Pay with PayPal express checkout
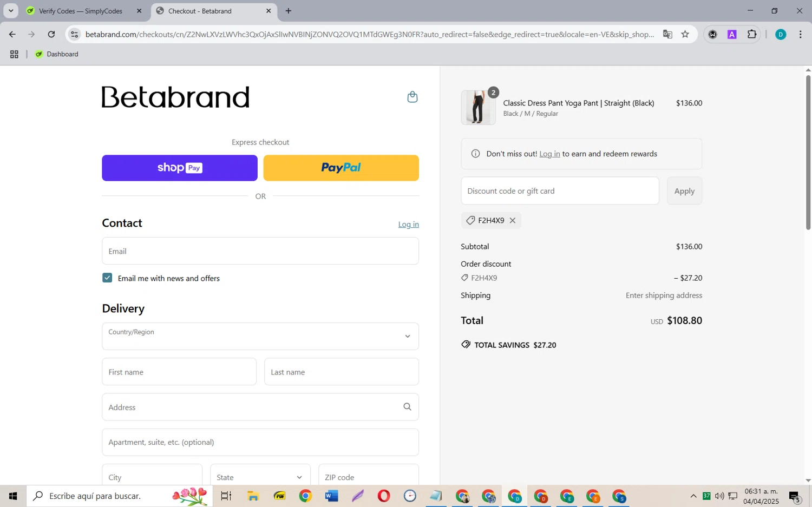812x507 pixels. pyautogui.click(x=341, y=168)
